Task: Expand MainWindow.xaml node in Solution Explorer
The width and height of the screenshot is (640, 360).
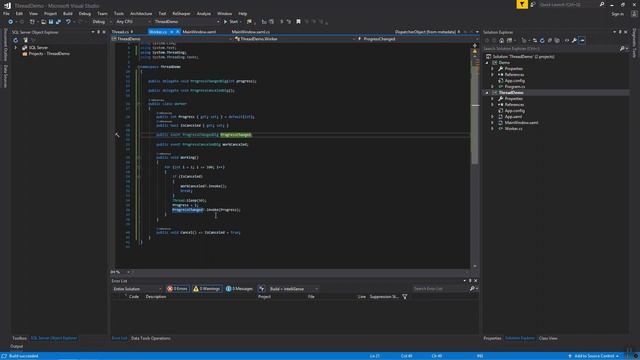Action: point(493,122)
